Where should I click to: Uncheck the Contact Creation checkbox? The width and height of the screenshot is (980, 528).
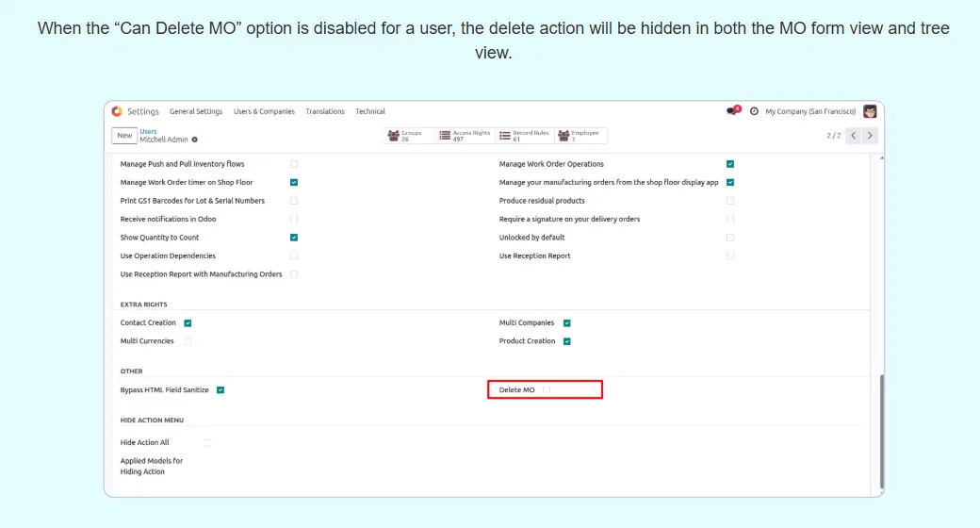pyautogui.click(x=188, y=322)
